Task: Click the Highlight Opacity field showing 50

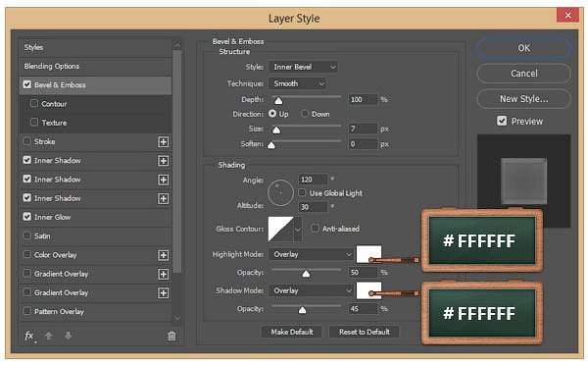Action: point(363,272)
